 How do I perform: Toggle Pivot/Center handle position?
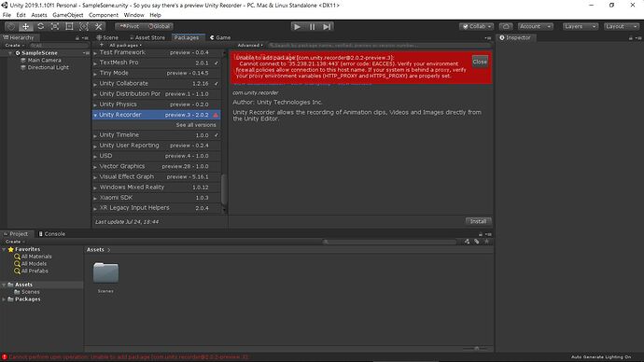click(x=129, y=26)
